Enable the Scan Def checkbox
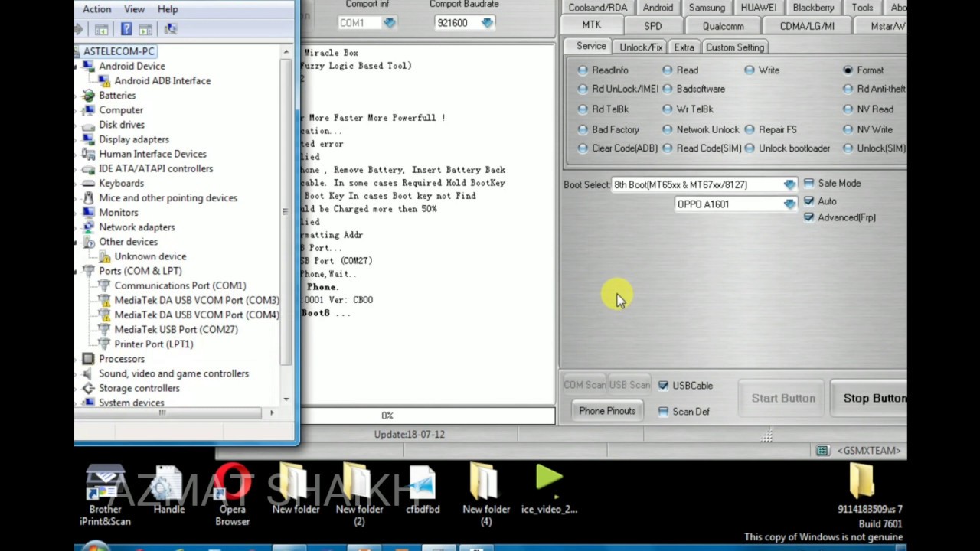The height and width of the screenshot is (551, 980). pyautogui.click(x=663, y=412)
